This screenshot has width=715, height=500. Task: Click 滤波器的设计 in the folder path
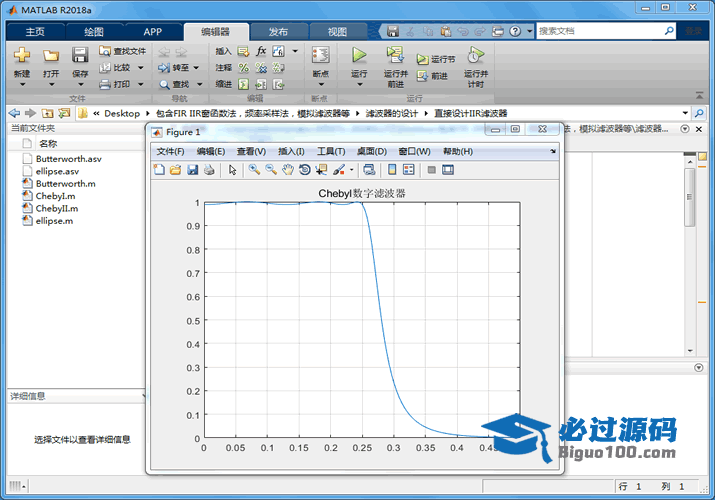[391, 113]
